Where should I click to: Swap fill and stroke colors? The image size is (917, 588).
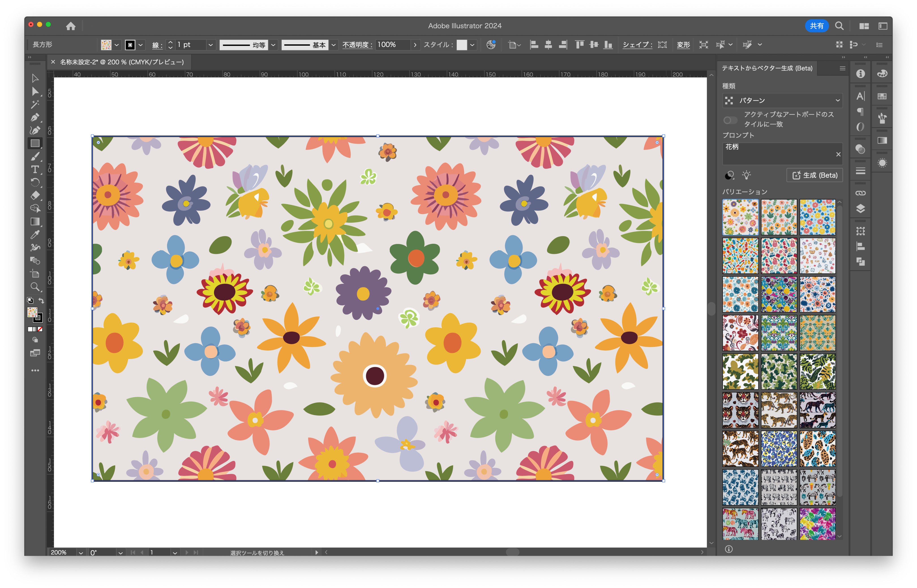tap(41, 300)
